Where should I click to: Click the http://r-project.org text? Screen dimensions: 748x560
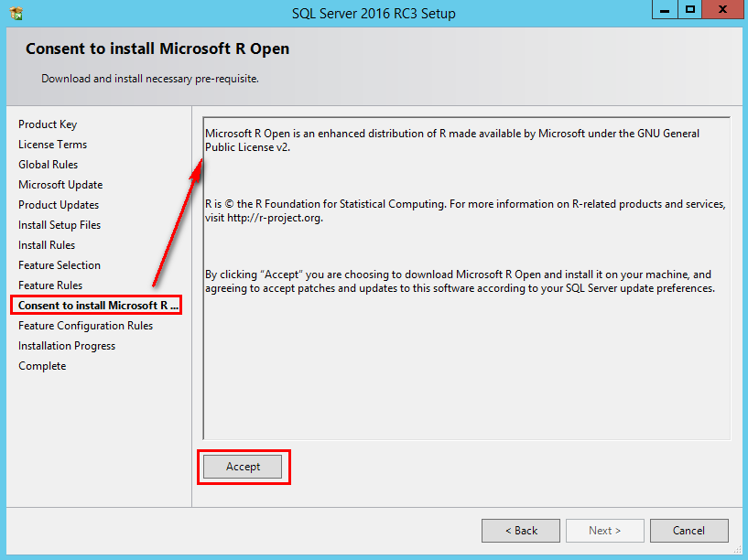275,218
